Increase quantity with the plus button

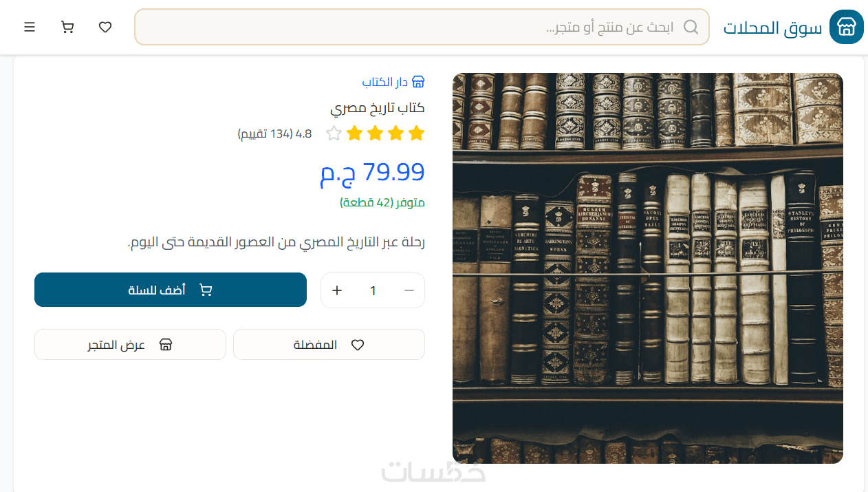337,290
